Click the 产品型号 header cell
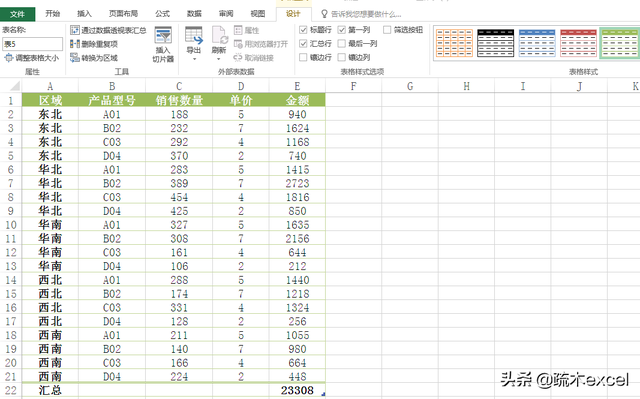 (112, 100)
